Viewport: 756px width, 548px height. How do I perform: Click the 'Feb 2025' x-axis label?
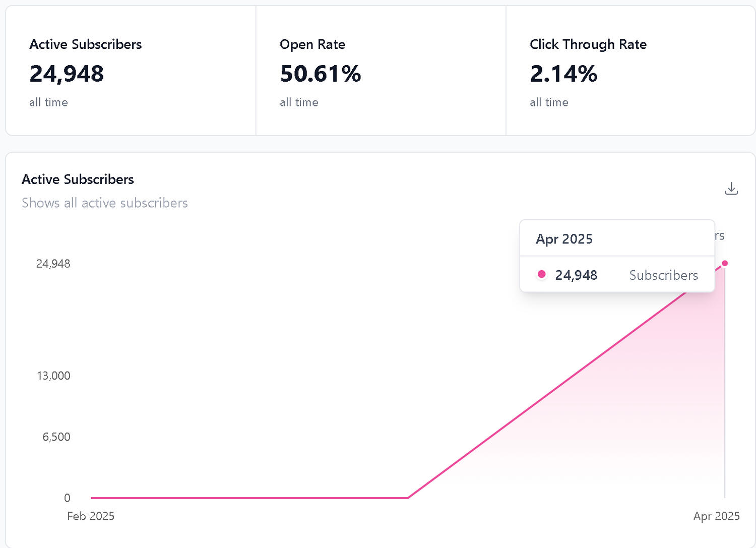point(91,516)
